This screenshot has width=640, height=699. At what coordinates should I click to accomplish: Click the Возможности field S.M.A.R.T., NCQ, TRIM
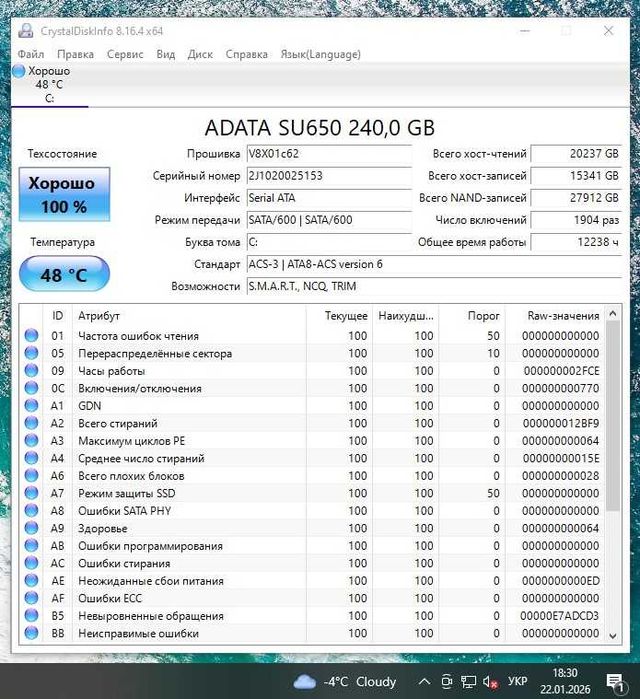(x=434, y=286)
